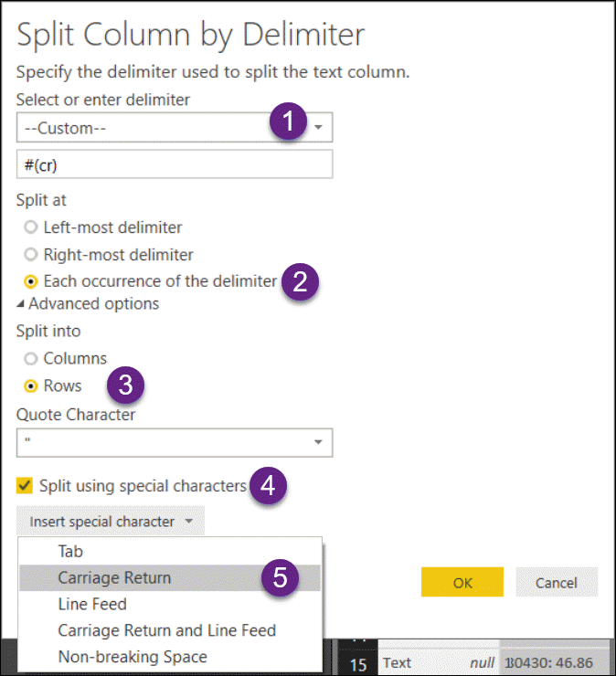Open the Quote Character combo box

(175, 443)
